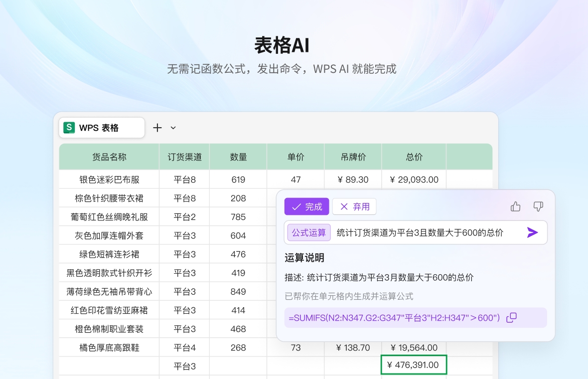Click the green WPS 表格 S logo
This screenshot has width=588, height=379.
pyautogui.click(x=68, y=128)
